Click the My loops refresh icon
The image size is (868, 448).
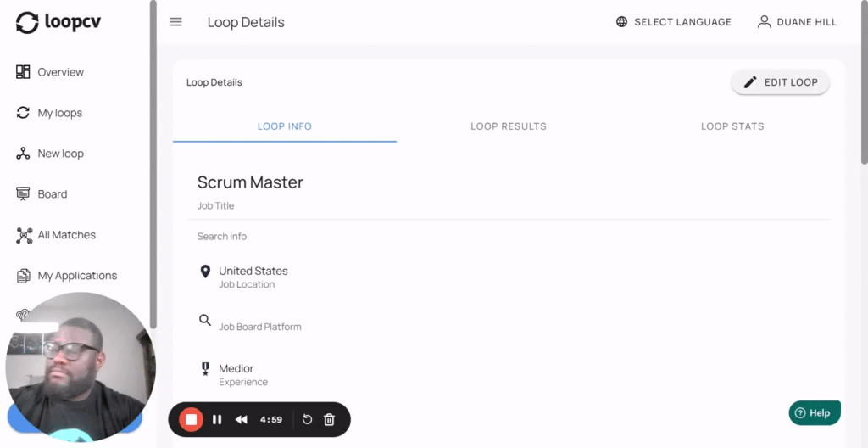(x=23, y=113)
